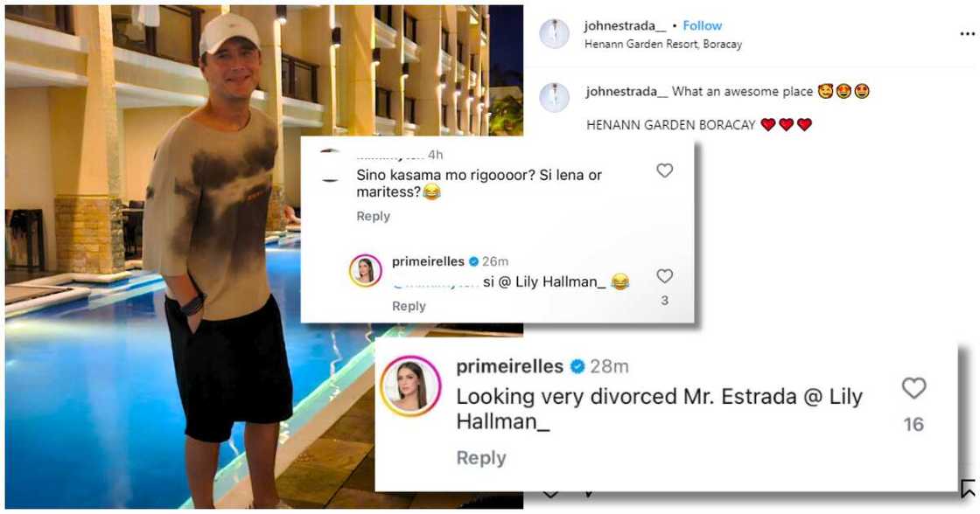Click the verified badge in the 26m reply
Screen dimensions: 980x514
473,261
